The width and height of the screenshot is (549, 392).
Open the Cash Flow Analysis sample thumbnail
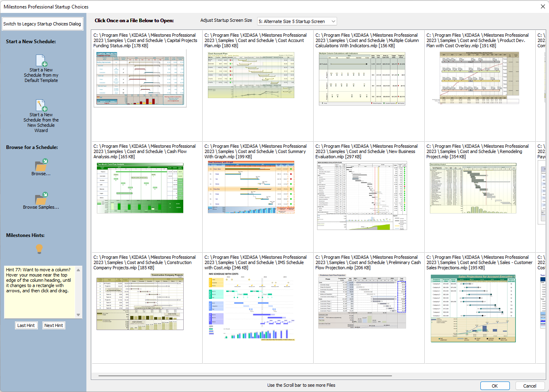(140, 188)
